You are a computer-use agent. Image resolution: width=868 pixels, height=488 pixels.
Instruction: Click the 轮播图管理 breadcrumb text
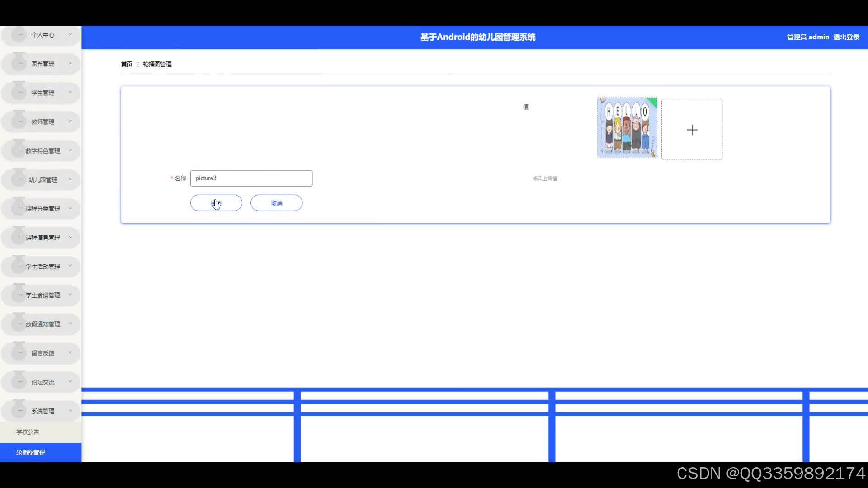[x=157, y=64]
